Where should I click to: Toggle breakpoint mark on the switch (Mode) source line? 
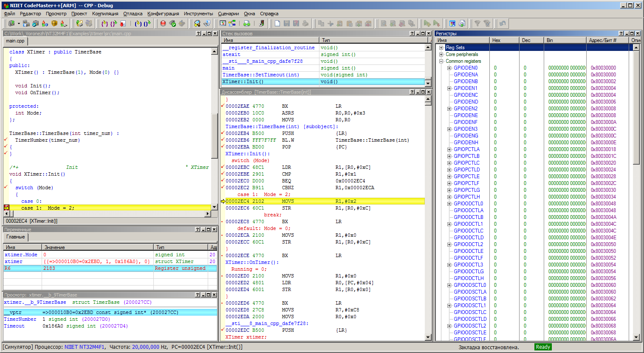(x=6, y=187)
